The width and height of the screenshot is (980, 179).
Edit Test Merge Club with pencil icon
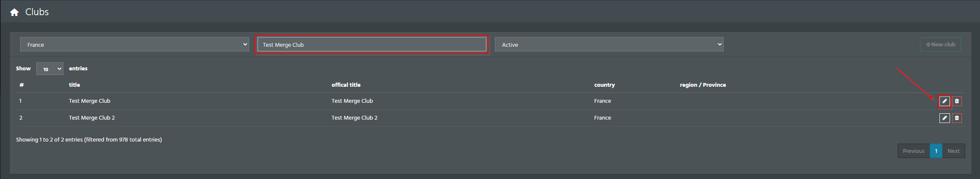[945, 101]
